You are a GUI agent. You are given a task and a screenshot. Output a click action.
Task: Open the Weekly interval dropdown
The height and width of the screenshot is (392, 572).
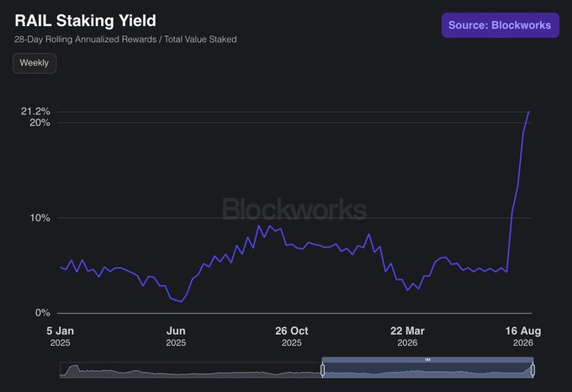pos(34,63)
